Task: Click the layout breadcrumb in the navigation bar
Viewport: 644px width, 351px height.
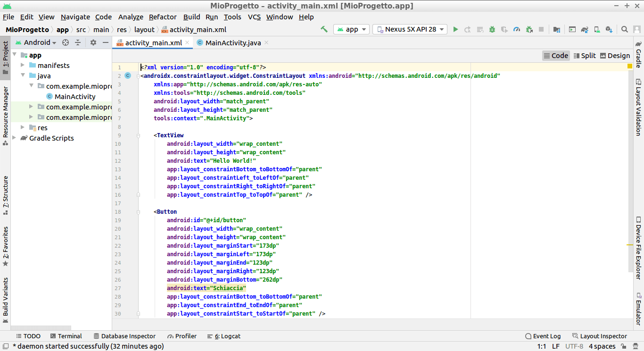Action: coord(144,29)
